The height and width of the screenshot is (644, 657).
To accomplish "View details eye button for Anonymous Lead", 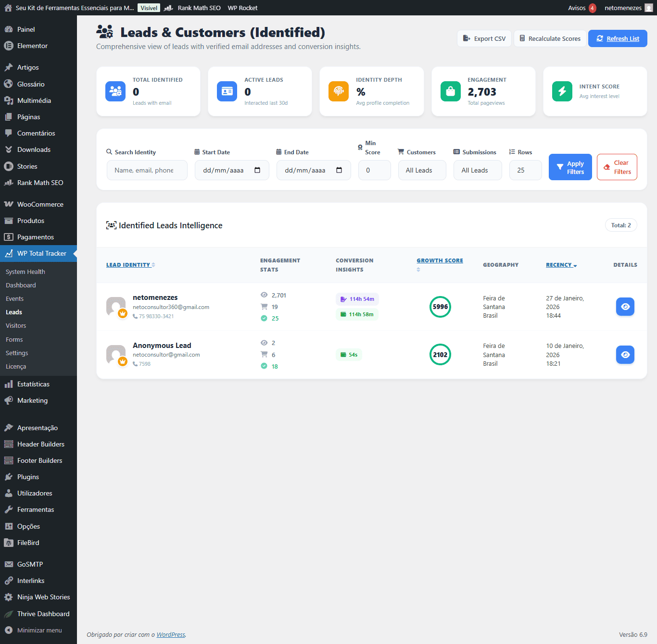I will pyautogui.click(x=625, y=355).
